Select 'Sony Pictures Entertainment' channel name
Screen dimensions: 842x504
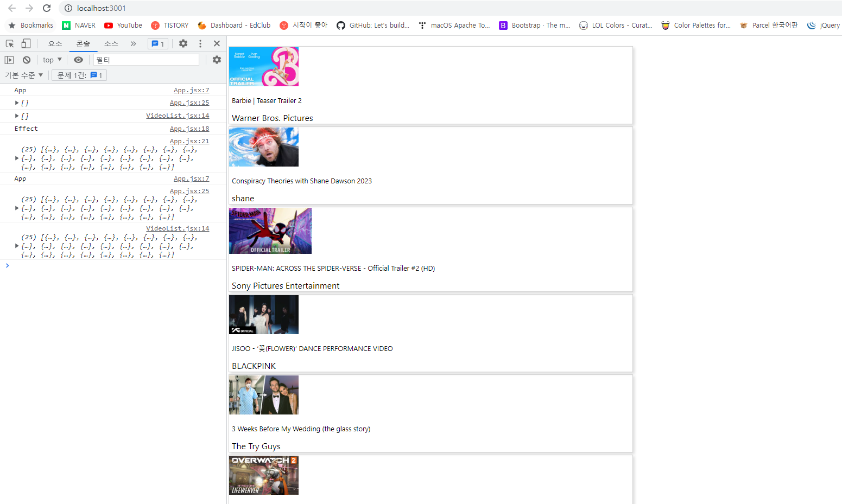[286, 286]
